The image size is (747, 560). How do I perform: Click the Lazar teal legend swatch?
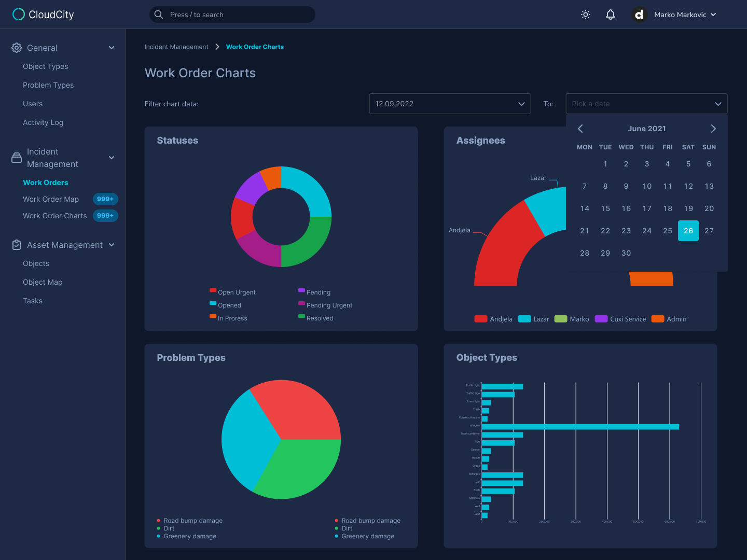click(523, 319)
